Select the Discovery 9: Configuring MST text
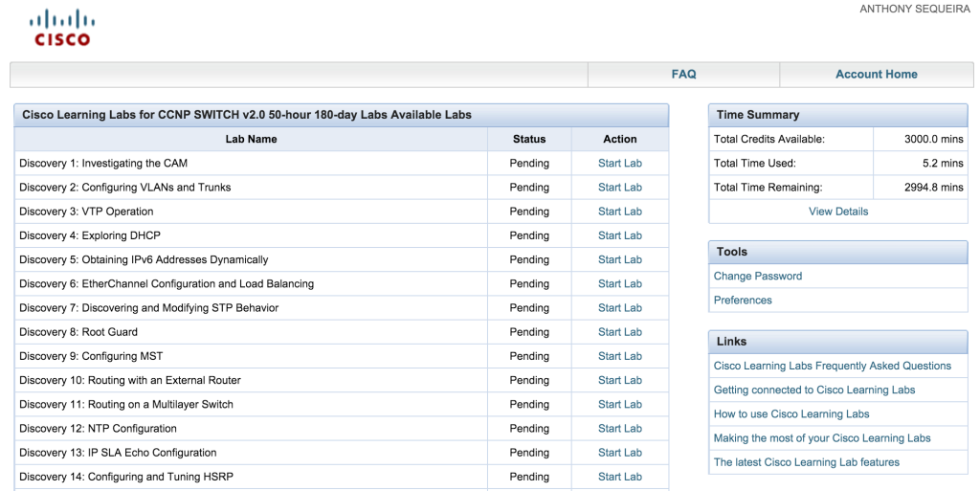Screen dimensions: 980x491 click(x=91, y=357)
